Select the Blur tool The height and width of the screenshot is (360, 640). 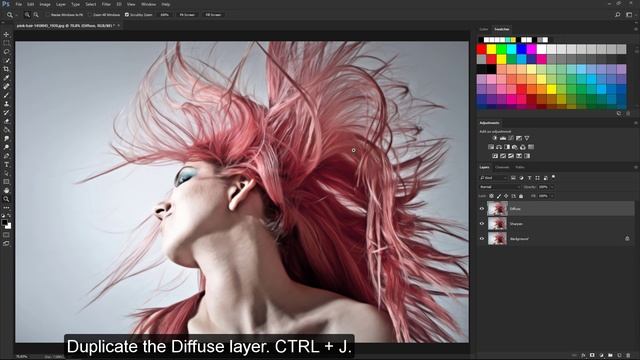point(6,138)
